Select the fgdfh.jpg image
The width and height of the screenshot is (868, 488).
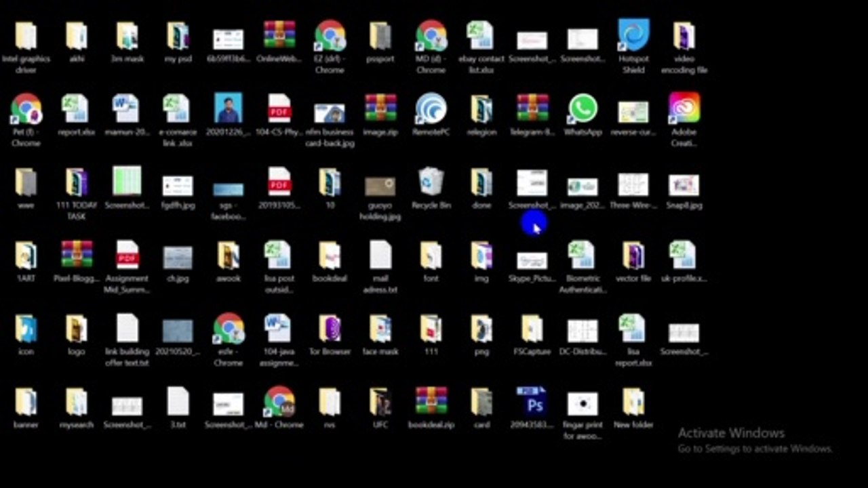pos(178,186)
